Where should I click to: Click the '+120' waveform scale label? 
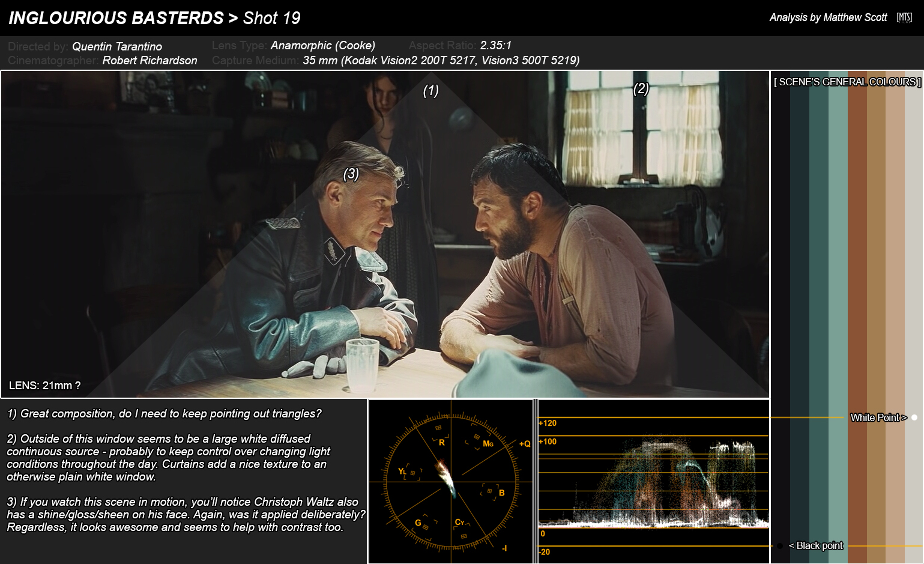click(x=548, y=423)
